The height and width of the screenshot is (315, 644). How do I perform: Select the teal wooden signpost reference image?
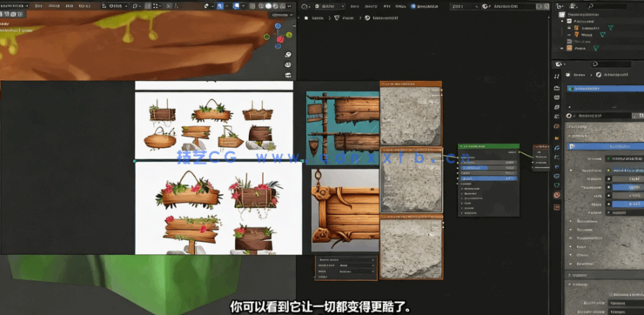343,128
